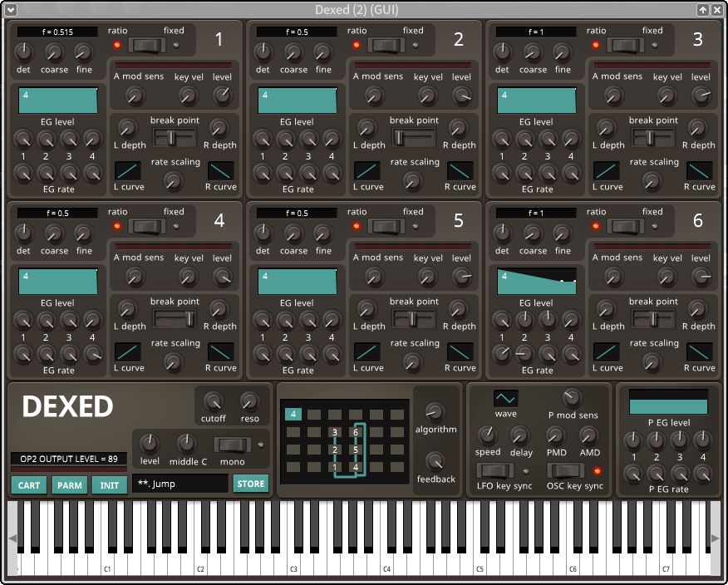
Task: Toggle the LFO key sync switch
Action: (x=495, y=471)
